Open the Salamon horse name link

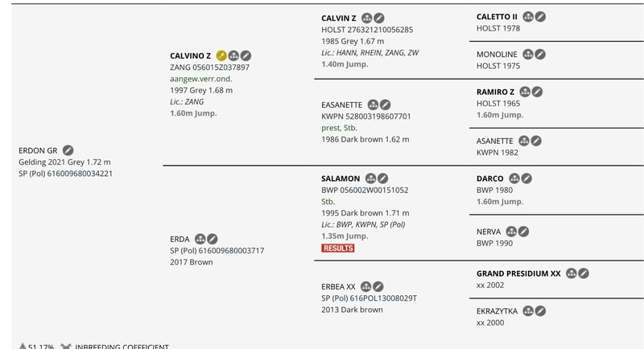(341, 178)
